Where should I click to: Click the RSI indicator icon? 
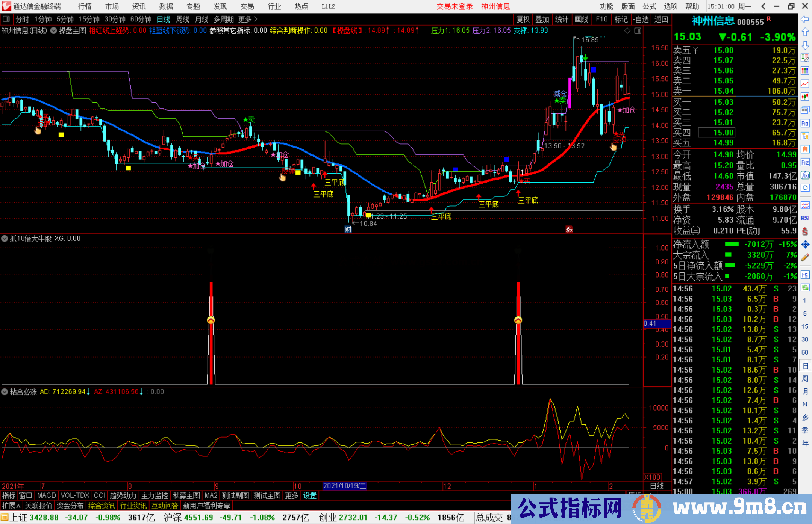[x=805, y=218]
